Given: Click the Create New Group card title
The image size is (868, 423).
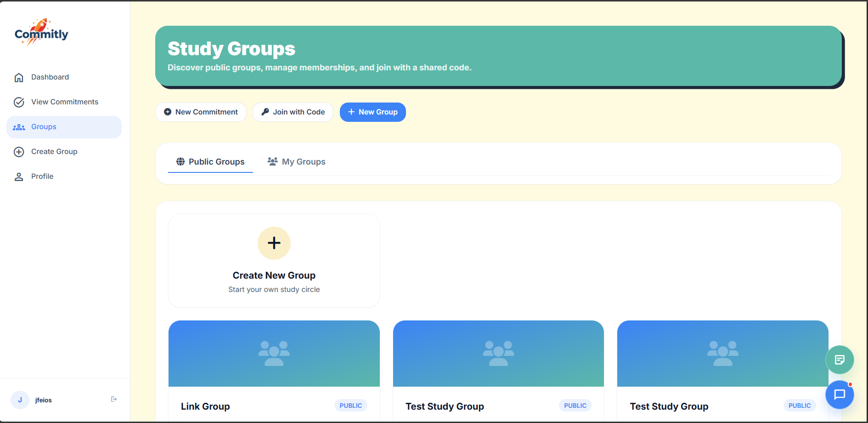Looking at the screenshot, I should (274, 275).
